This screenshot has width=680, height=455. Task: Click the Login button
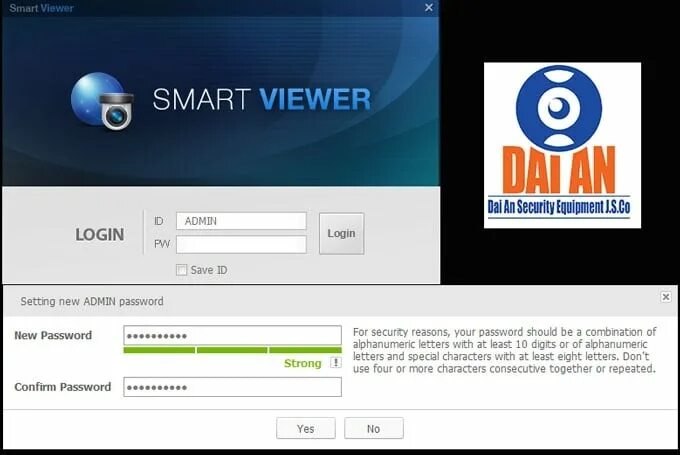click(341, 233)
